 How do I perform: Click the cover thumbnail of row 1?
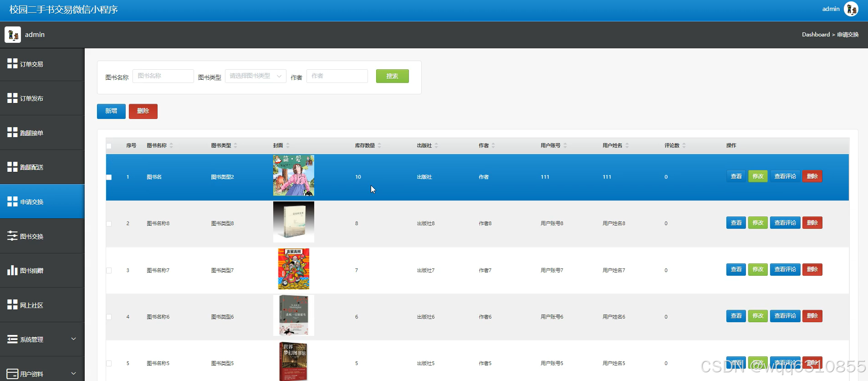click(x=294, y=175)
